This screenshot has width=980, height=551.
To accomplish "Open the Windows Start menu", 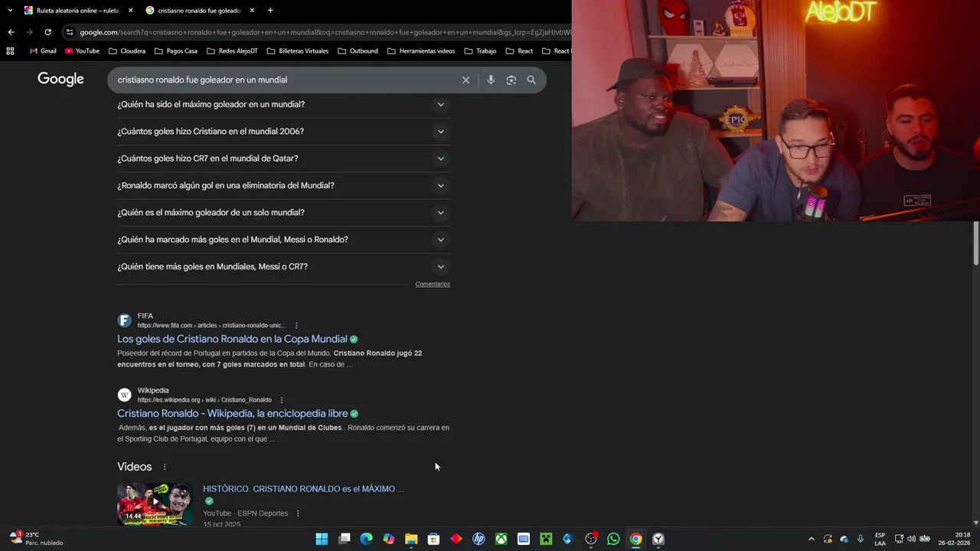I will (322, 539).
